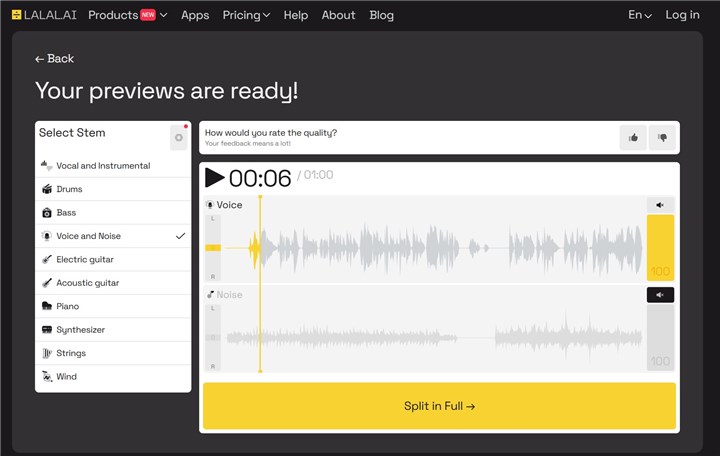
Task: Click the Voice and Noise microphone icon
Action: [x=47, y=236]
